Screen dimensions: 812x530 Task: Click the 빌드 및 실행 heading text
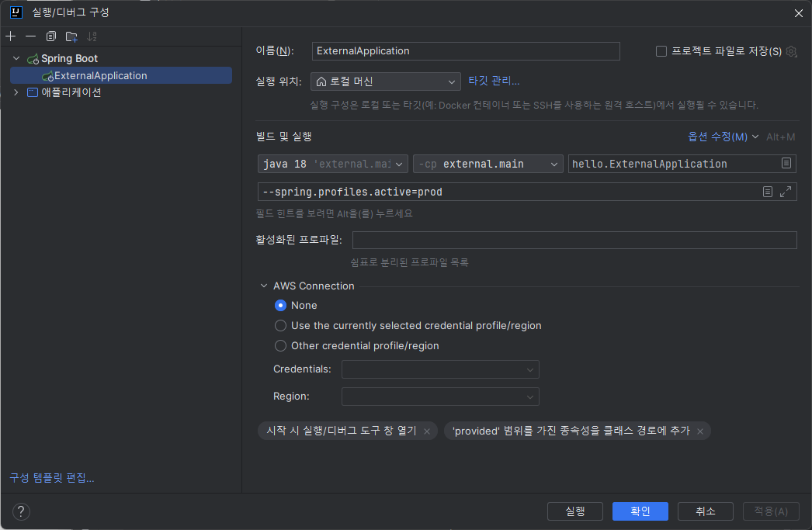(284, 137)
